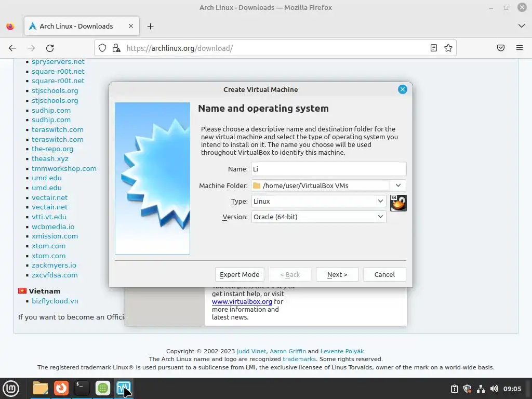The width and height of the screenshot is (532, 399).
Task: Cancel the virtual machine creation
Action: 384,274
